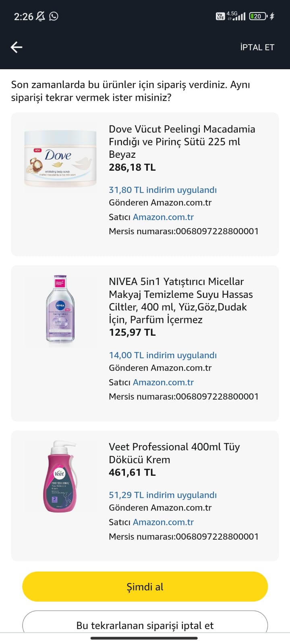Tap the 31,80 TL indirim uygulandı text
The height and width of the screenshot is (644, 290).
pyautogui.click(x=163, y=190)
